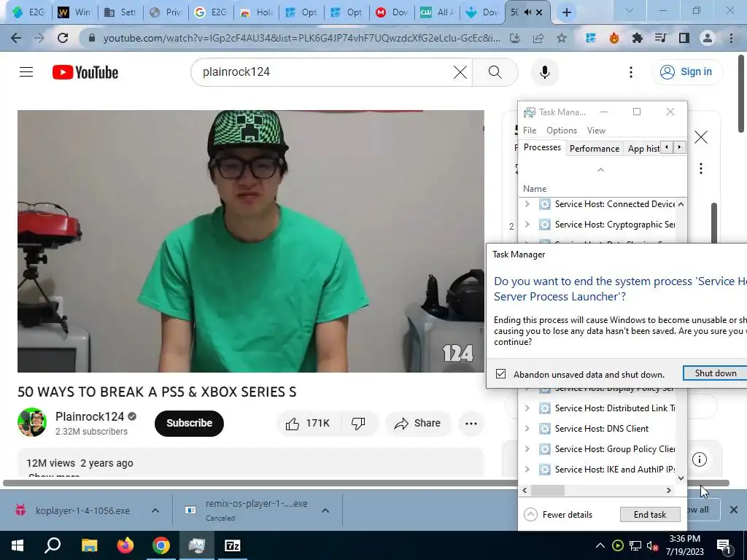The height and width of the screenshot is (560, 747).
Task: Expand Service Host: Distributed Link row
Action: (x=527, y=408)
